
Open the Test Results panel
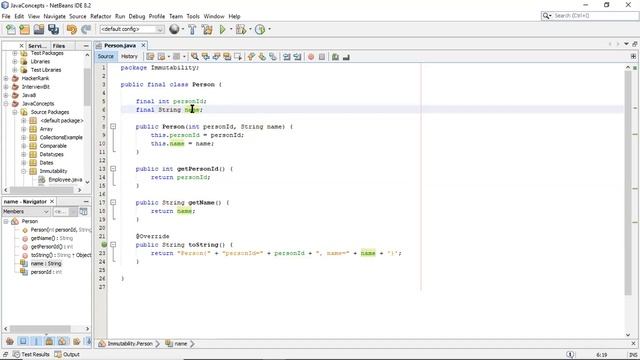[x=31, y=354]
